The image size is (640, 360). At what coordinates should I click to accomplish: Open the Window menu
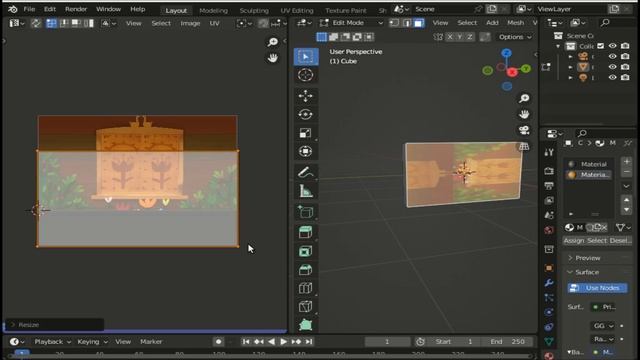click(x=108, y=9)
